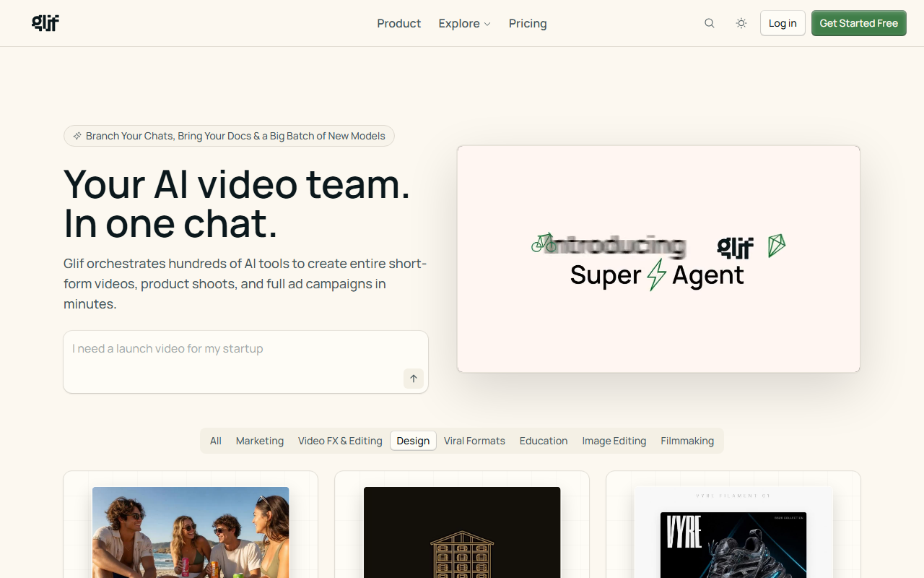This screenshot has height=578, width=924.
Task: Click the bicycle icon in the video preview
Action: tap(543, 243)
